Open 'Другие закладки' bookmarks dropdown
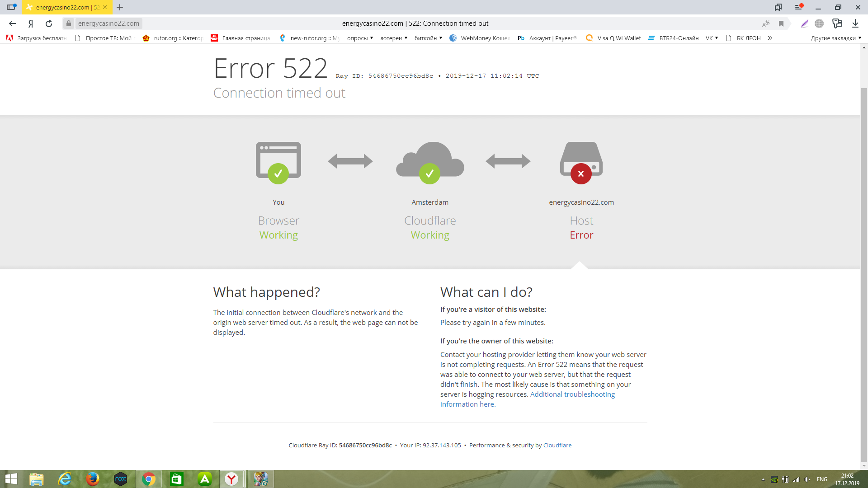Screen dimensions: 868x488 pos(835,38)
